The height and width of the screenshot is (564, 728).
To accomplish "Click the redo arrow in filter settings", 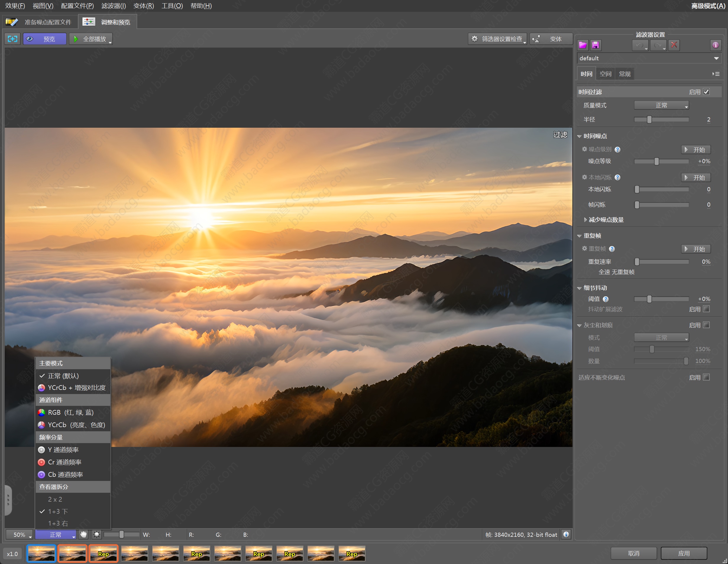I will click(658, 45).
